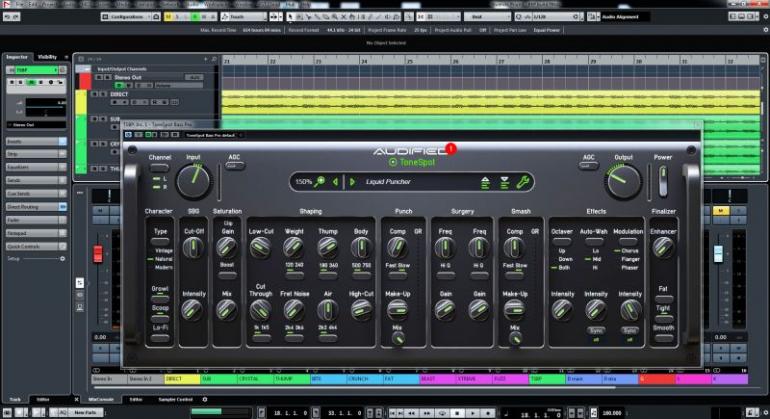Click the Saturation Mix knob

point(226,310)
